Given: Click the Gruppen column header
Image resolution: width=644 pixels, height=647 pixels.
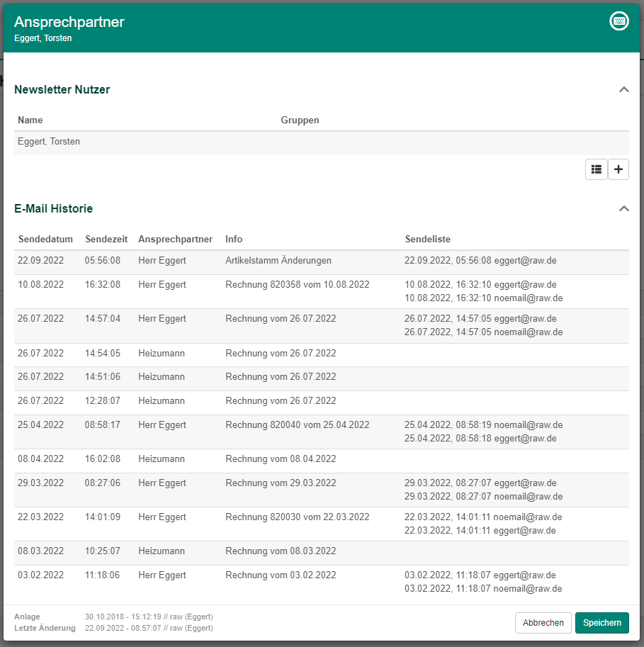Looking at the screenshot, I should [x=300, y=120].
